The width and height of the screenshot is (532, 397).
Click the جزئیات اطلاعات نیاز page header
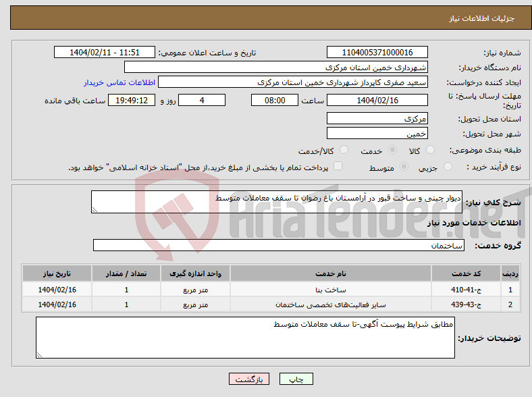click(x=482, y=18)
